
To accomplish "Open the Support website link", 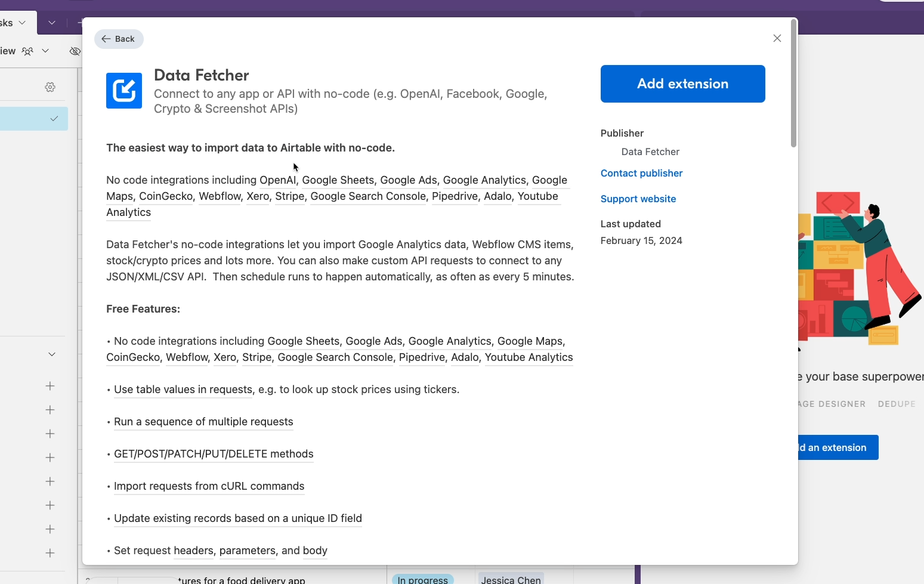I will click(x=638, y=199).
